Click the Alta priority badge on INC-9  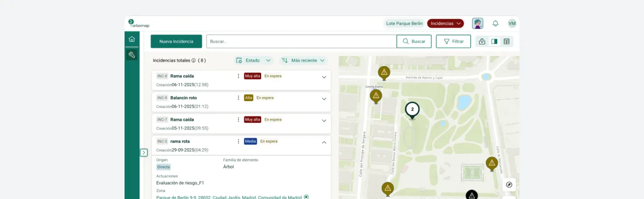tap(249, 98)
